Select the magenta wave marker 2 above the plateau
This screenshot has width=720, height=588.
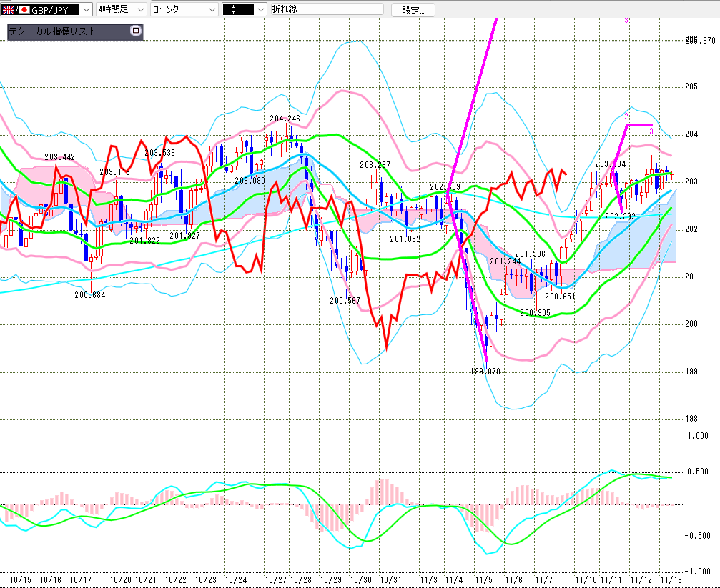click(x=626, y=116)
